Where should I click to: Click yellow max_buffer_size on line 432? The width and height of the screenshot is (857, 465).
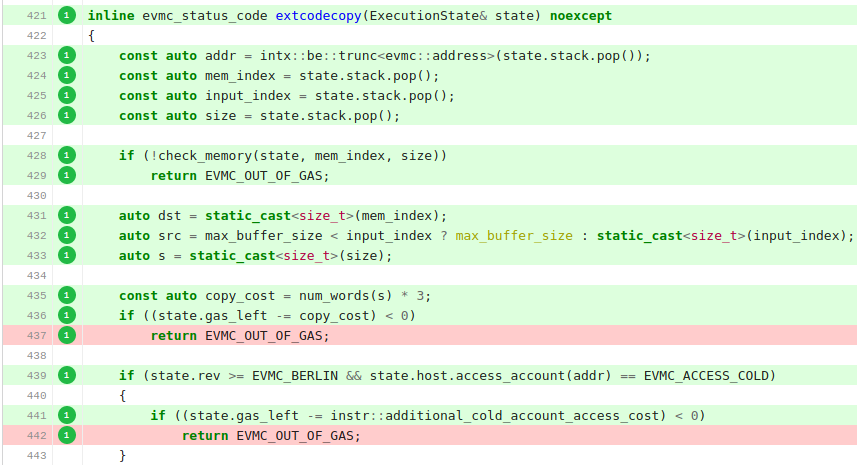pos(514,236)
